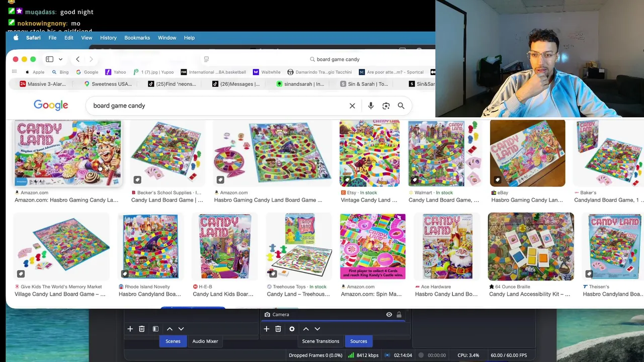Toggle Camera source visibility eye
Screen dimensions: 644x362
389,315
